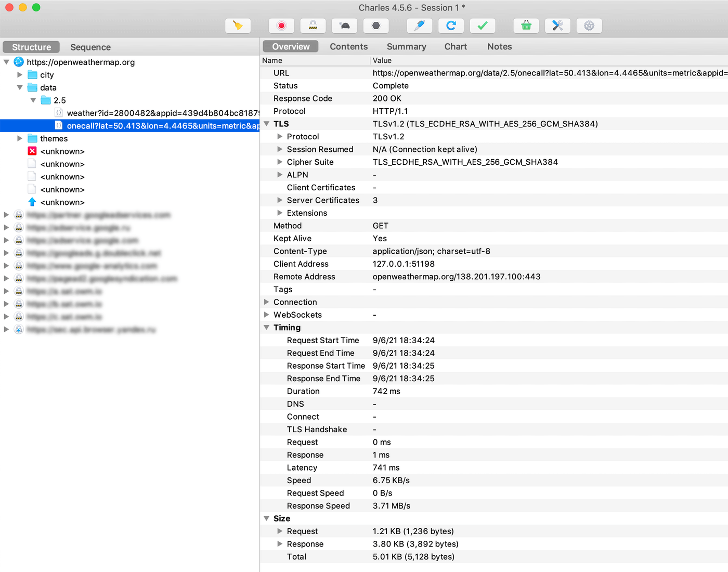Select the Response Code row value 200 OK

click(x=387, y=98)
